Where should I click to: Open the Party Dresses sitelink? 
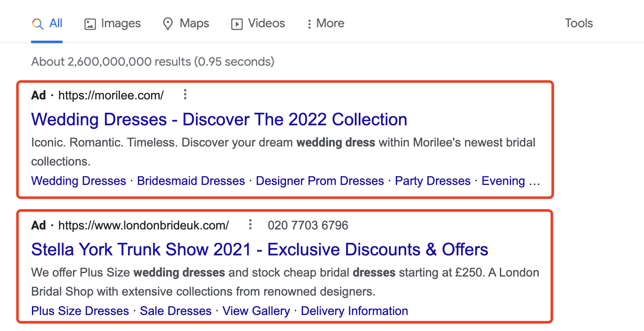pyautogui.click(x=433, y=181)
